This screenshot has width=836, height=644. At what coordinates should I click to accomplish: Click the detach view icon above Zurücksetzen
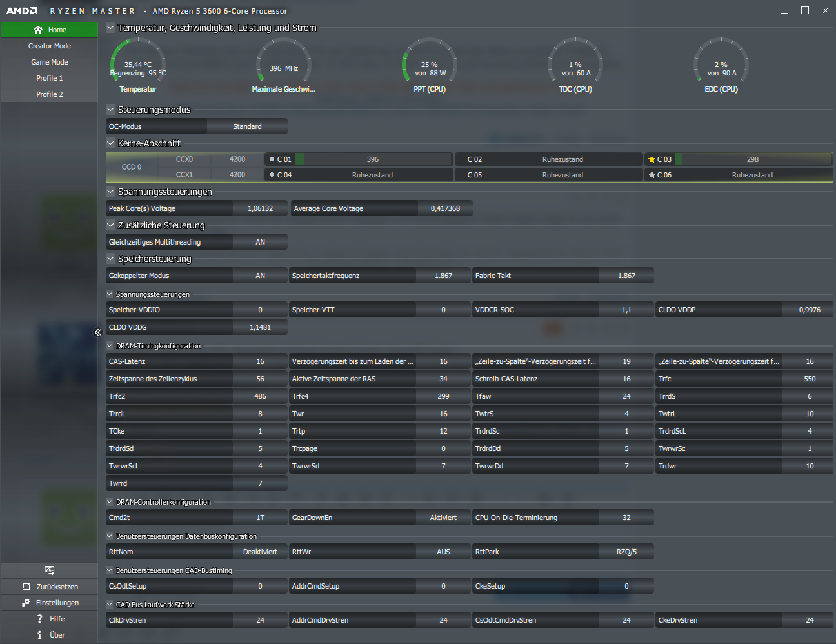click(50, 570)
